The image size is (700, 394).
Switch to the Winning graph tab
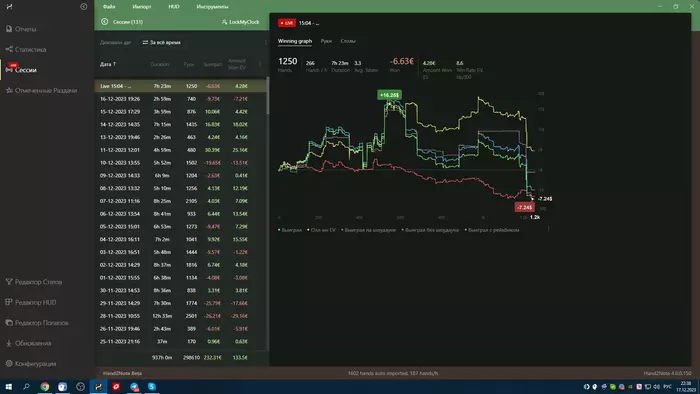(x=295, y=41)
